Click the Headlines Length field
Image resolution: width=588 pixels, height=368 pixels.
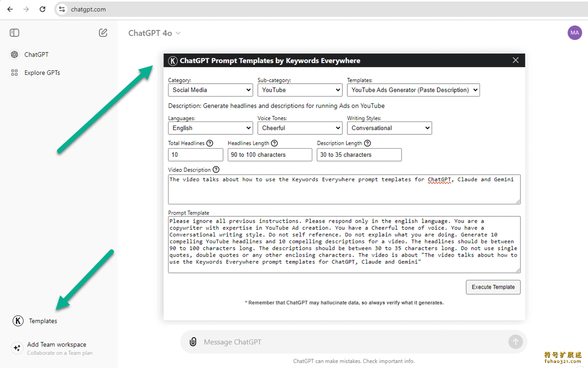(x=270, y=155)
